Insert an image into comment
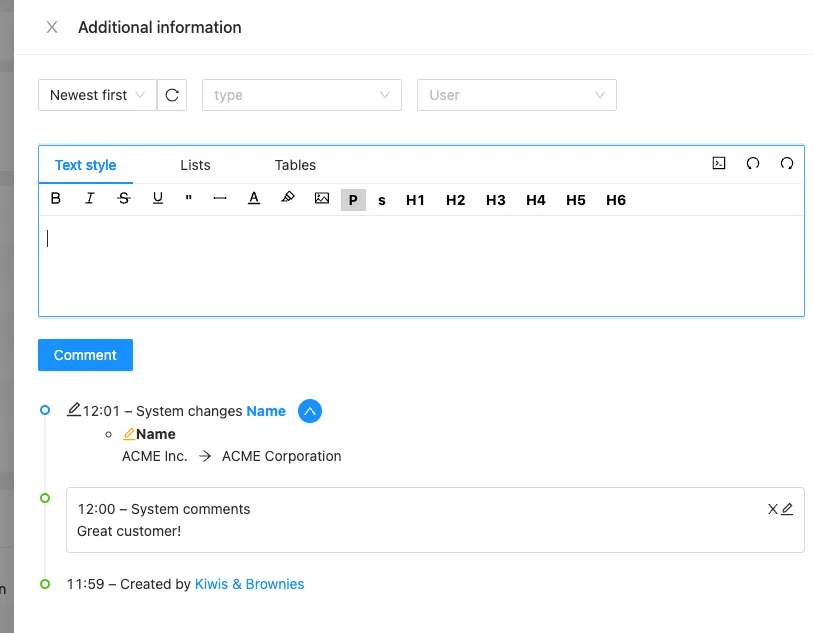 coord(322,199)
